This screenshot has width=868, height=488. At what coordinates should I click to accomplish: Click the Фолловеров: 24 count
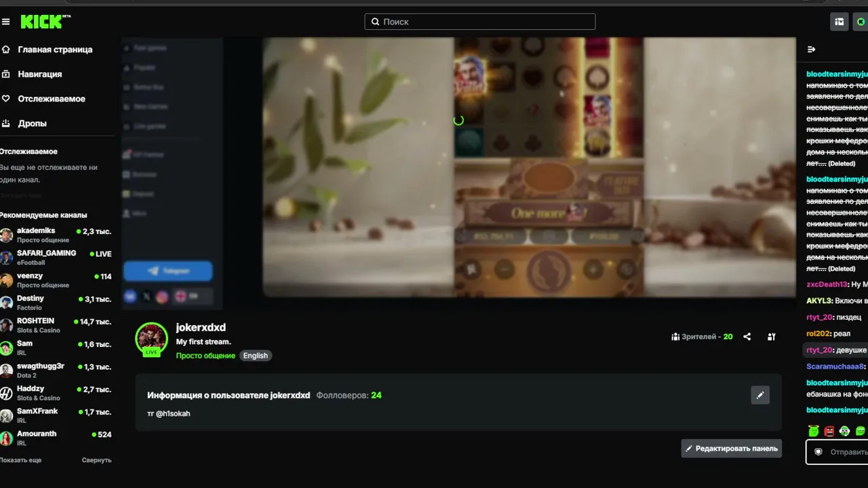[349, 395]
